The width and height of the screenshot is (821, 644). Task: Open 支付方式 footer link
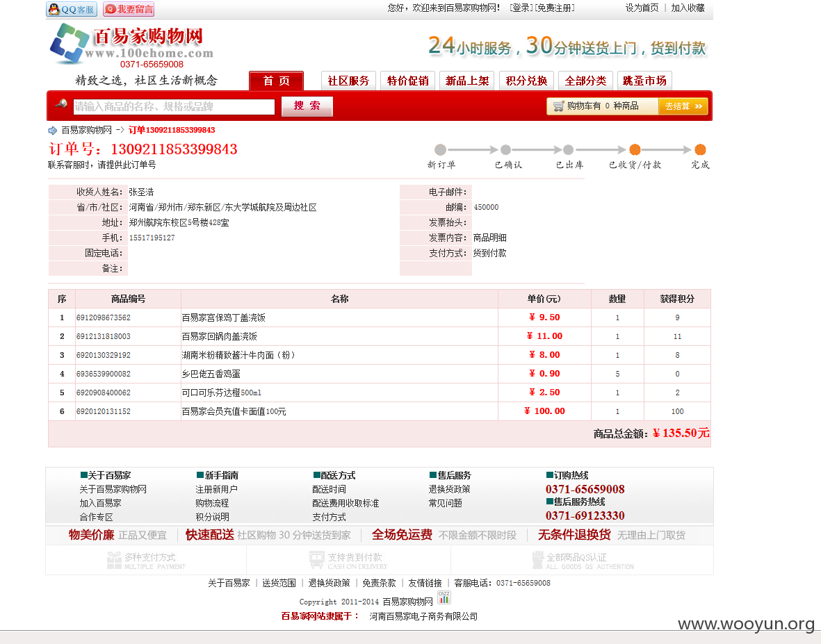(x=330, y=517)
